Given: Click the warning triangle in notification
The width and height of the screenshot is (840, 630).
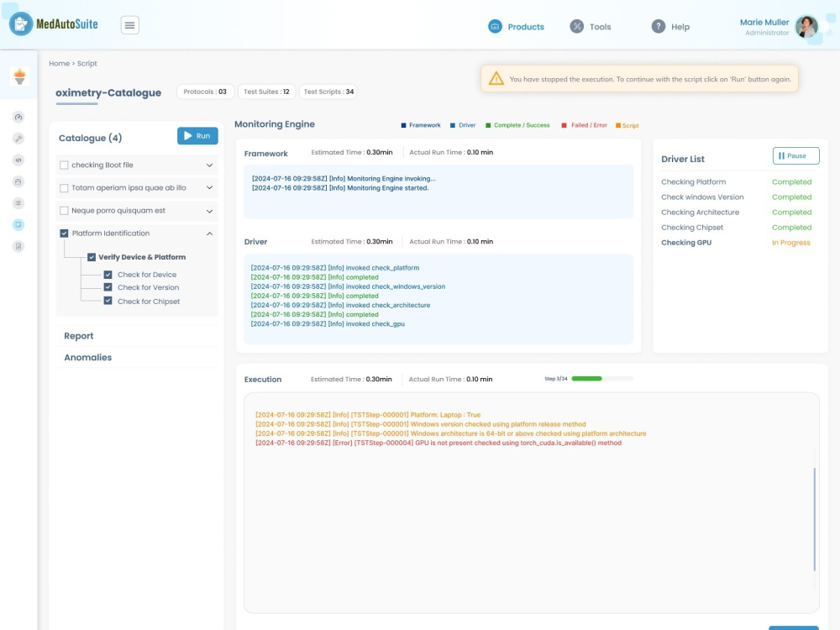Looking at the screenshot, I should pyautogui.click(x=496, y=79).
